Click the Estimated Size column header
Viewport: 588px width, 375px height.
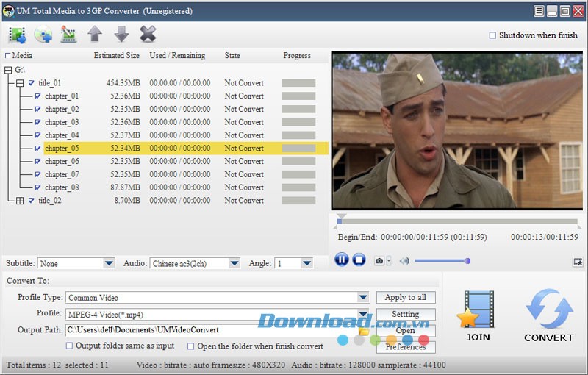coord(116,55)
